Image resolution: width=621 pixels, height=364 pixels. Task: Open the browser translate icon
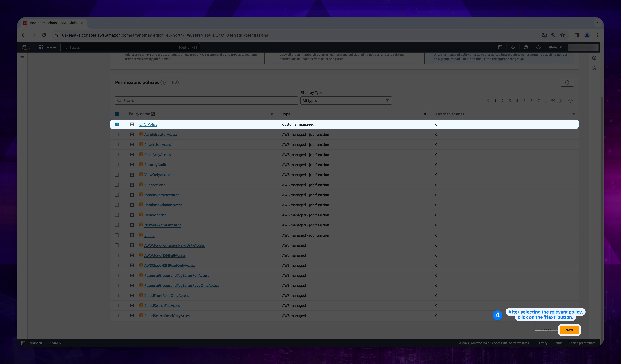pos(544,35)
